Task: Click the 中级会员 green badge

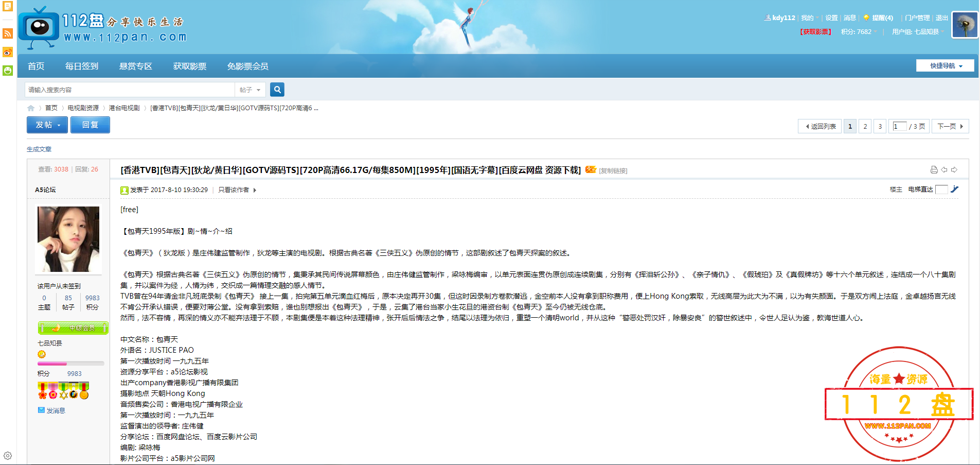Action: (x=73, y=328)
